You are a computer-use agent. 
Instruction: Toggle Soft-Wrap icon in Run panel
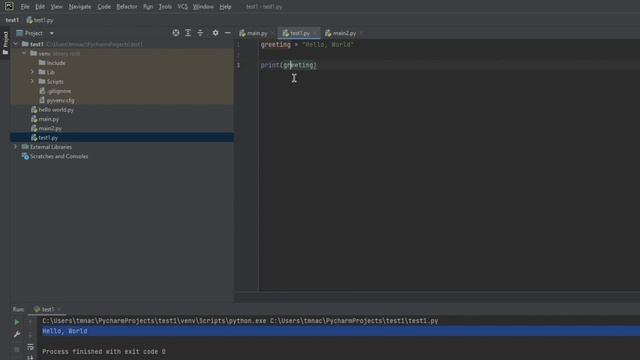pyautogui.click(x=30, y=347)
